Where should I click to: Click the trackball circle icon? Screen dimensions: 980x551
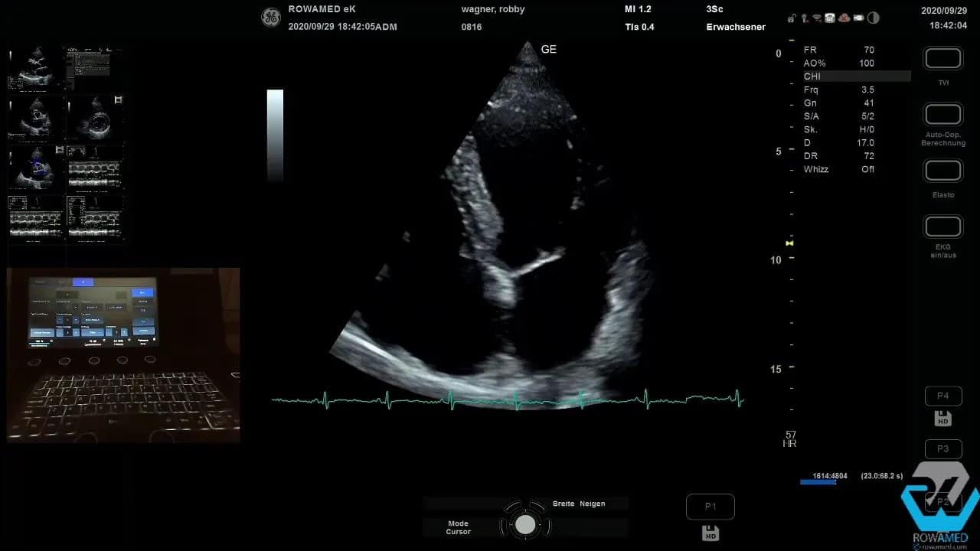pos(525,524)
